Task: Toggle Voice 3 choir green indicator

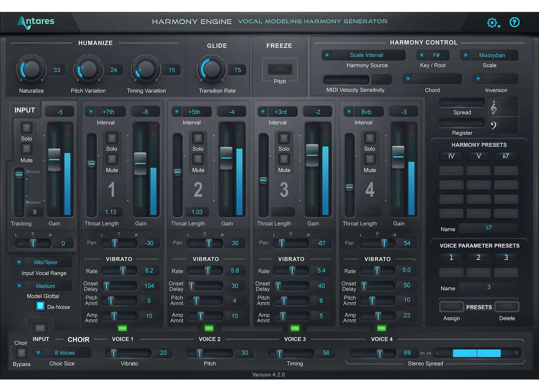Action: [295, 328]
